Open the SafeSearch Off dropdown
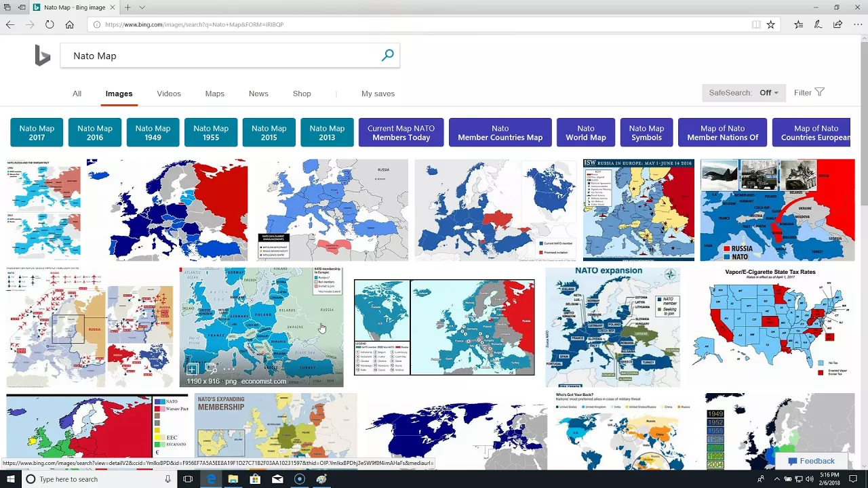 point(744,93)
